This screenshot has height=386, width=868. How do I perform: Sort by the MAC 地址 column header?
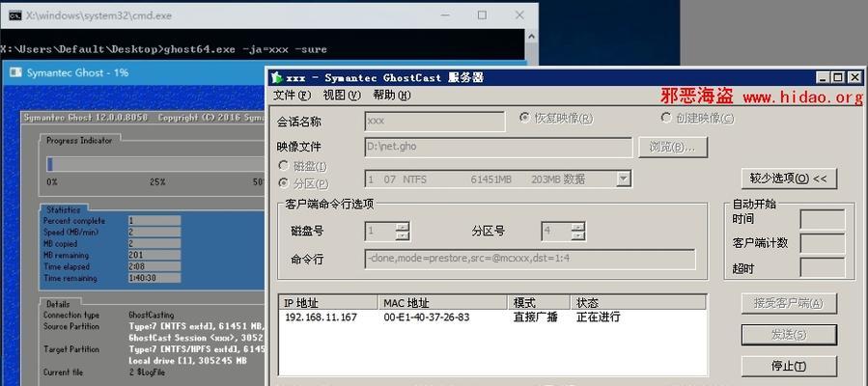(442, 302)
